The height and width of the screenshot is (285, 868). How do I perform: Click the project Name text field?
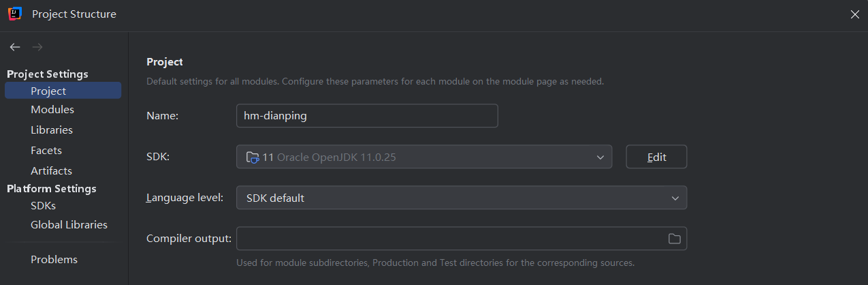pos(366,116)
